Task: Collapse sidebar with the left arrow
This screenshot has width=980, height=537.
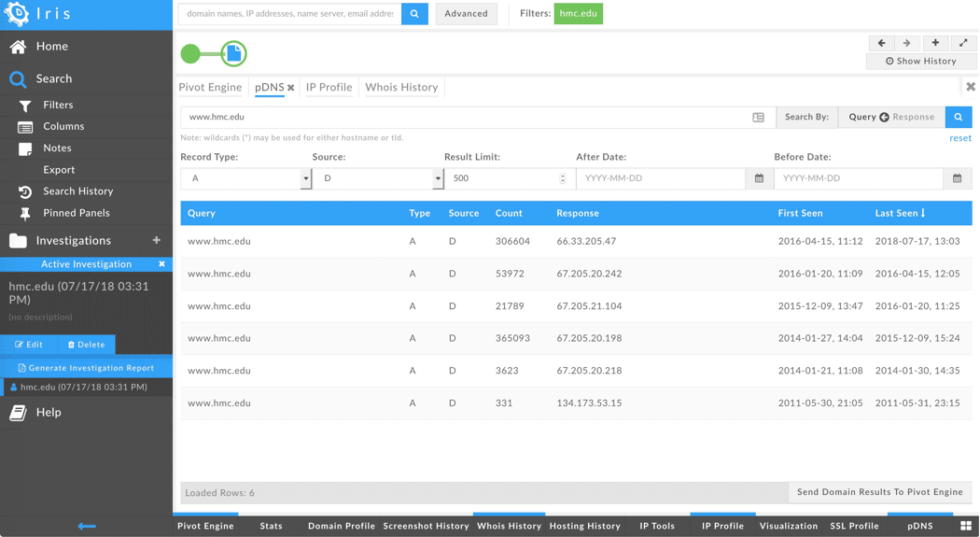Action: (86, 527)
